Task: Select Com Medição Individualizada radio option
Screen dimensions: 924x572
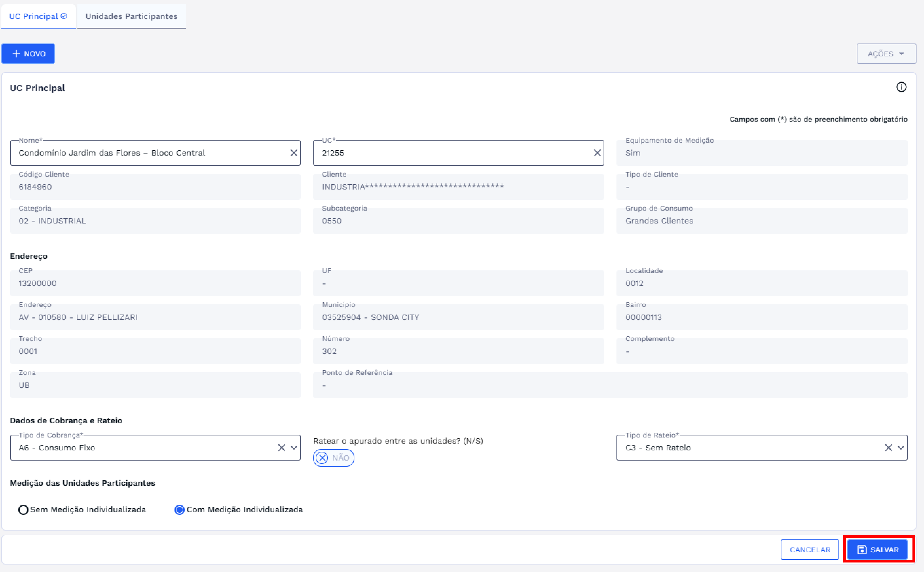Action: click(x=180, y=510)
